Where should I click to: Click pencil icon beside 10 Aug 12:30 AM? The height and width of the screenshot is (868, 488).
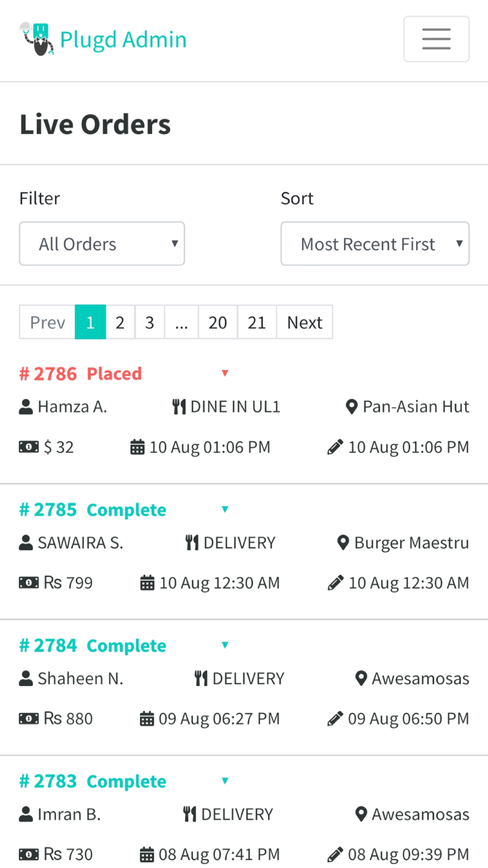[335, 582]
